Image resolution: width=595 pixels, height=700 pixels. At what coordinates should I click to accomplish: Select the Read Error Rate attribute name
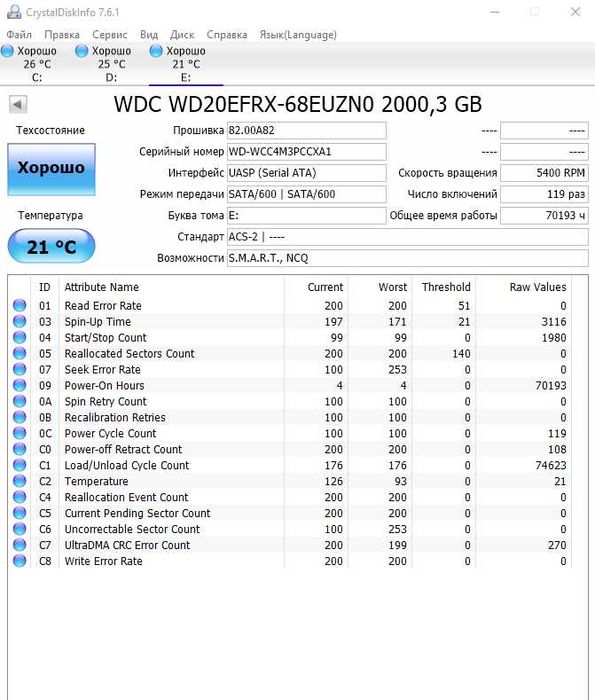[103, 306]
